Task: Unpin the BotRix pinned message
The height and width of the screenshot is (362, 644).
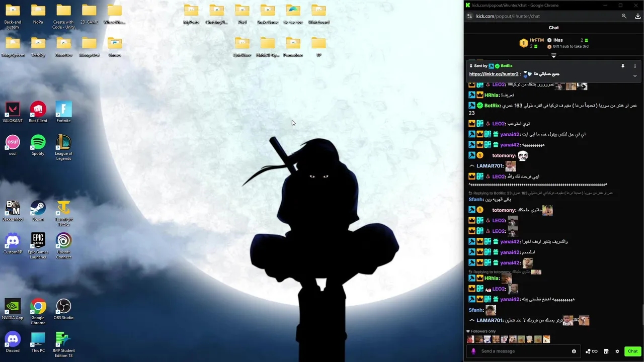Action: point(623,66)
